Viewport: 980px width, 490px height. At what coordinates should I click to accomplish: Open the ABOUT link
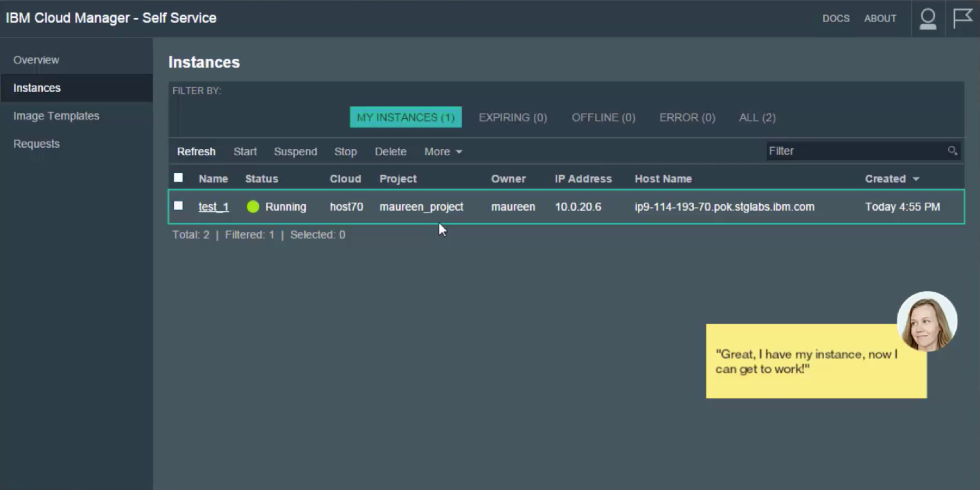point(880,18)
